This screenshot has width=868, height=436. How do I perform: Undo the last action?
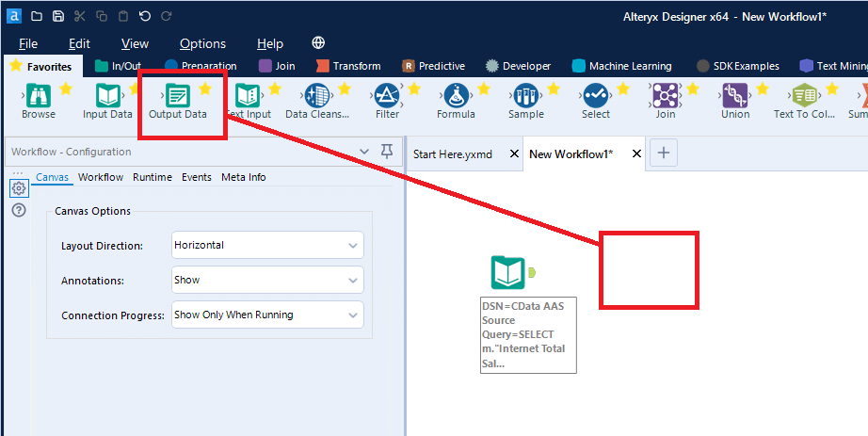145,16
